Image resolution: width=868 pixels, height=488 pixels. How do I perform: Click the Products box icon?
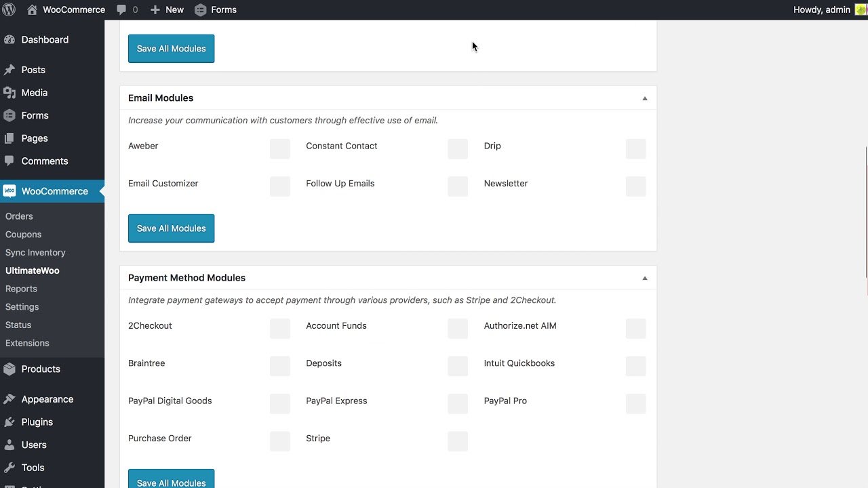pos(9,369)
